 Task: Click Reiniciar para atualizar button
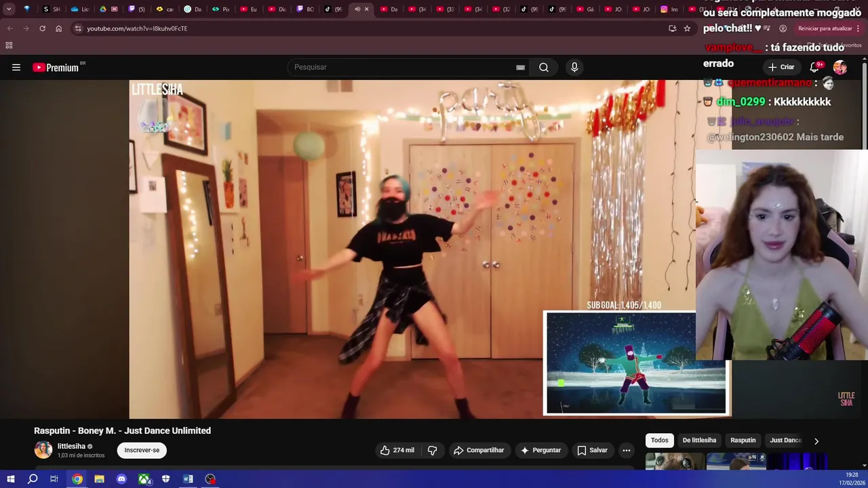tap(825, 28)
